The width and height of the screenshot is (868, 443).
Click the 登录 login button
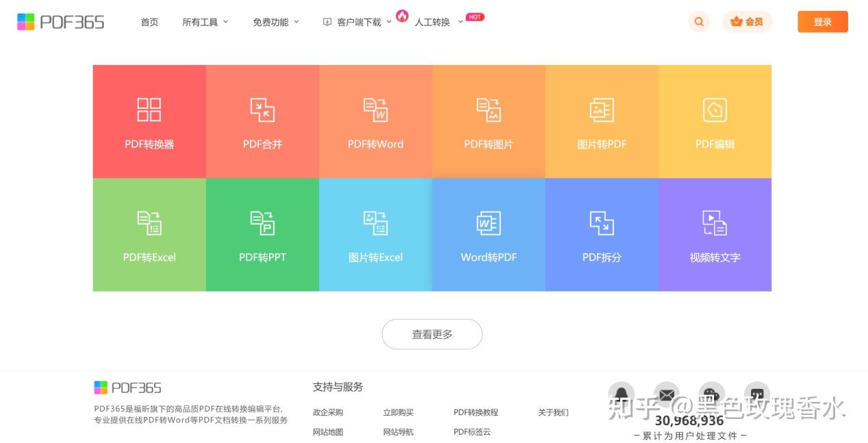[x=823, y=22]
